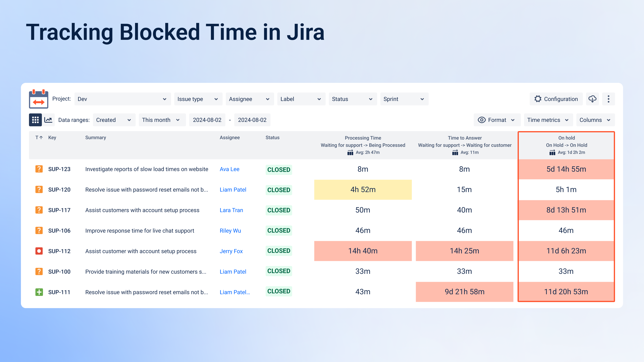The image size is (644, 362).
Task: Open the Time metrics menu
Action: 548,120
